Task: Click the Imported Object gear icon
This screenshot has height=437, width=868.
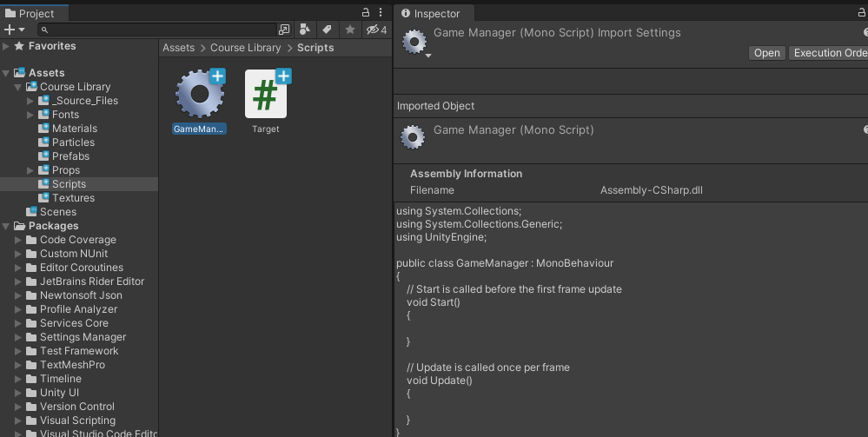Action: coord(413,137)
